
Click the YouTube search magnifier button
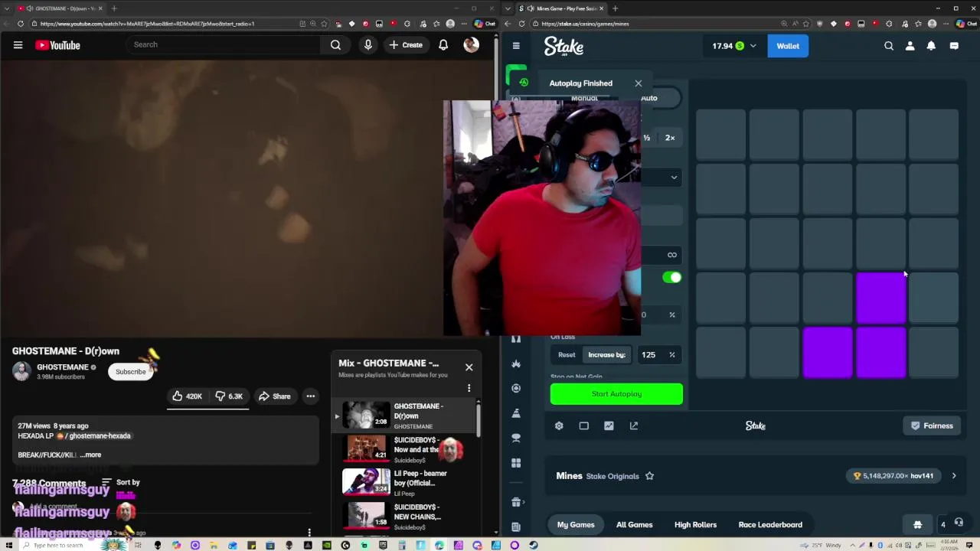335,45
